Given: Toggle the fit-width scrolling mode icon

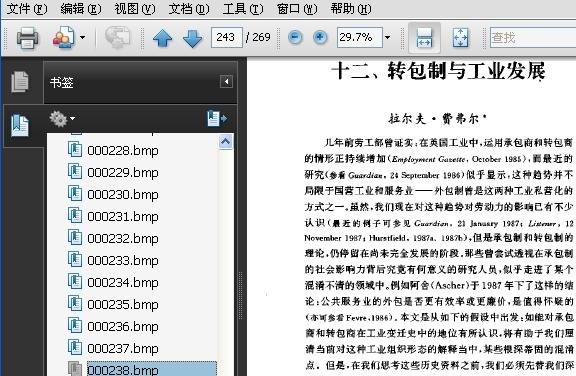Looking at the screenshot, I should [x=424, y=37].
